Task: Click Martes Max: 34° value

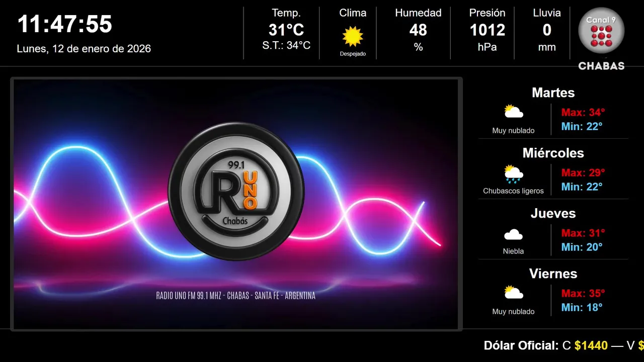Action: (583, 112)
